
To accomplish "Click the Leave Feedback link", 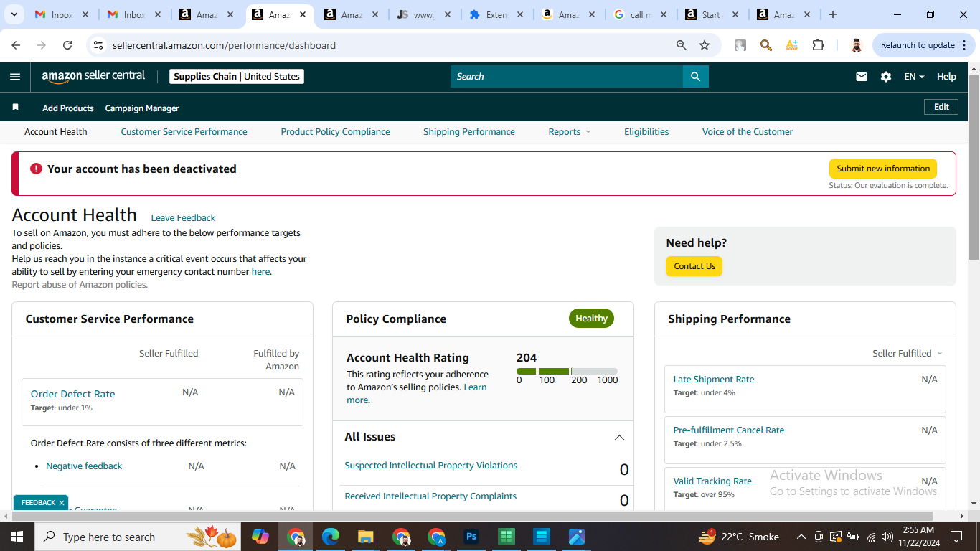I will 183,218.
